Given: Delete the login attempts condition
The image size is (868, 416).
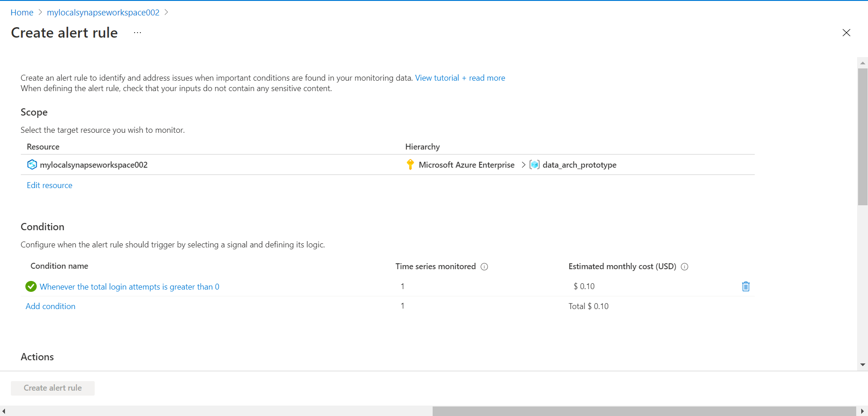Looking at the screenshot, I should pyautogui.click(x=746, y=286).
